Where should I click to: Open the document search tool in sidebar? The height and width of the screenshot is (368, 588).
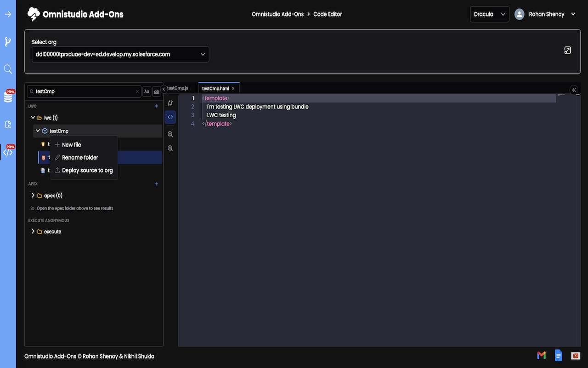[8, 125]
